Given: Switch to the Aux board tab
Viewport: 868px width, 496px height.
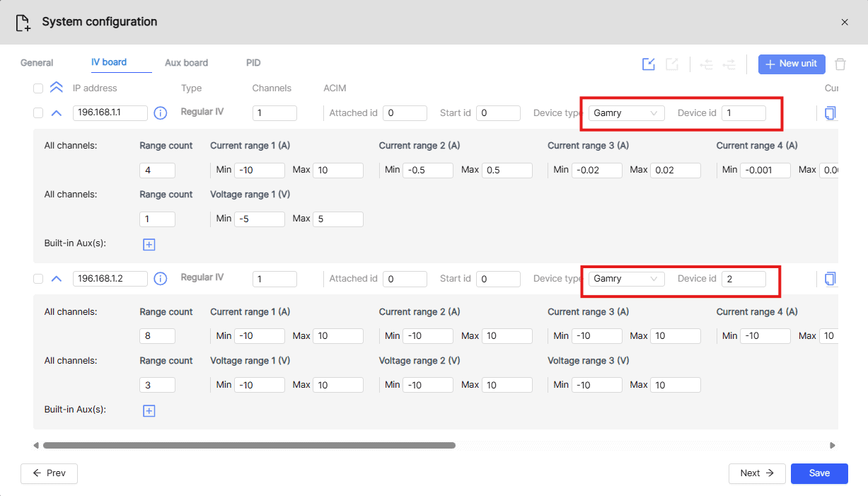Looking at the screenshot, I should point(186,63).
